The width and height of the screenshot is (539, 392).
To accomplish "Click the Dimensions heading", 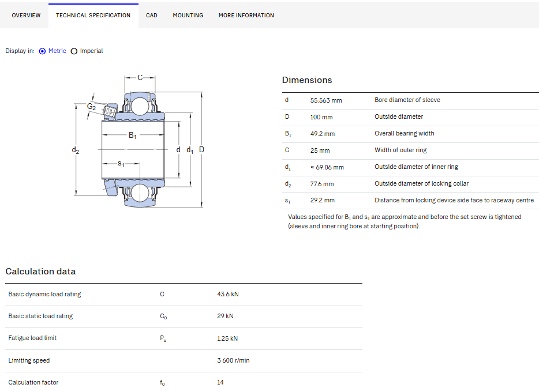I will tap(307, 80).
